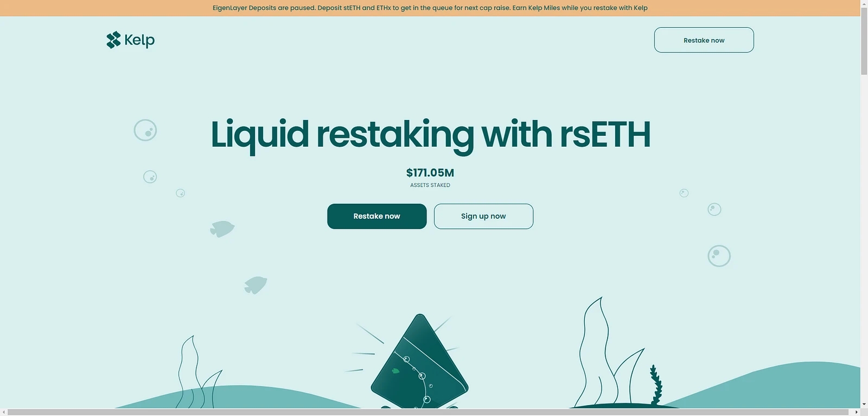Click the horizontal scrollbar left arrow
The width and height of the screenshot is (868, 416).
tap(4, 412)
